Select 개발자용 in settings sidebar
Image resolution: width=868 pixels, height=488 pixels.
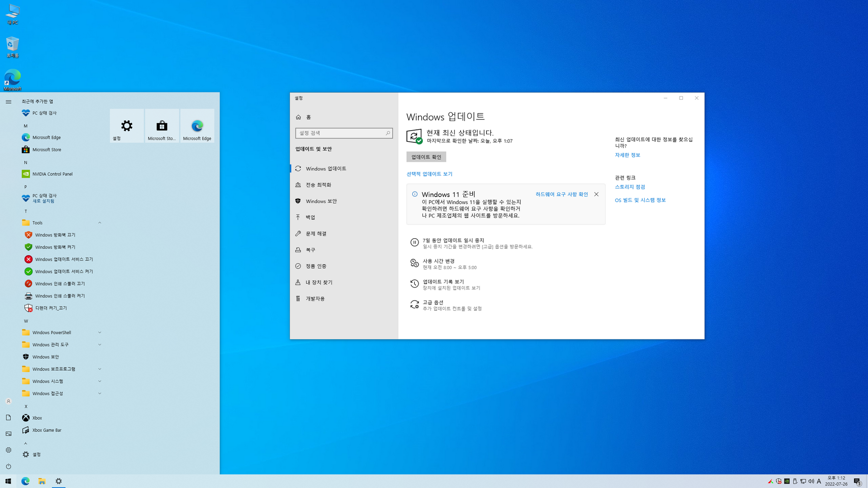click(344, 299)
